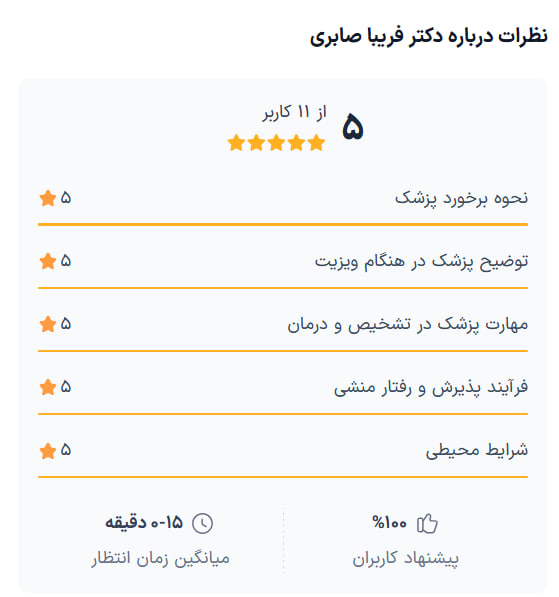Click the میانگین زمان انتظار label

coord(160,559)
